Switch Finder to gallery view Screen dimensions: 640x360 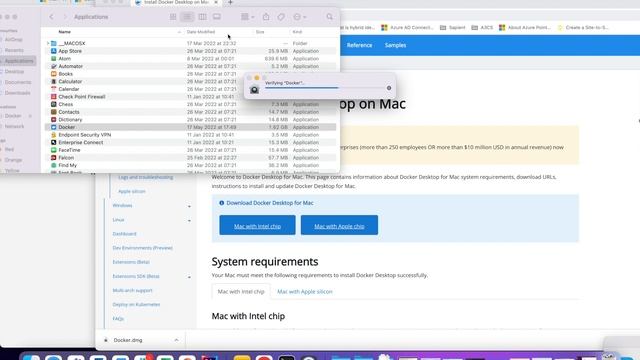(x=217, y=17)
